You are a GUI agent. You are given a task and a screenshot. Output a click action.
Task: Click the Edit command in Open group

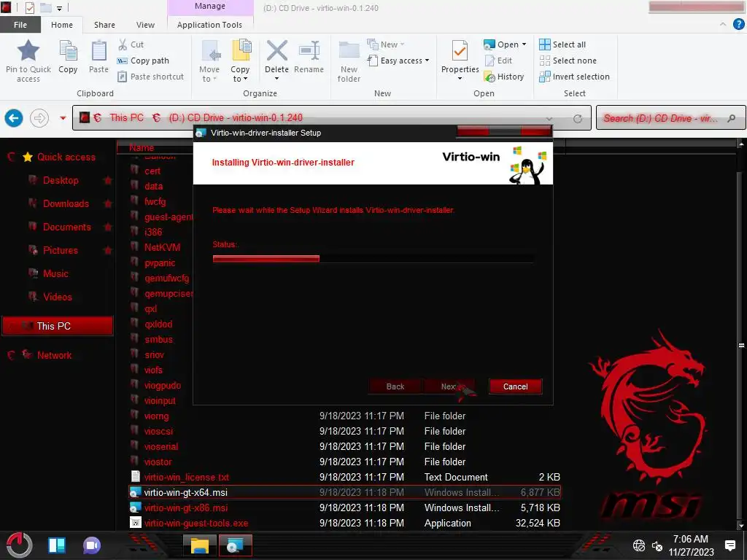[498, 61]
